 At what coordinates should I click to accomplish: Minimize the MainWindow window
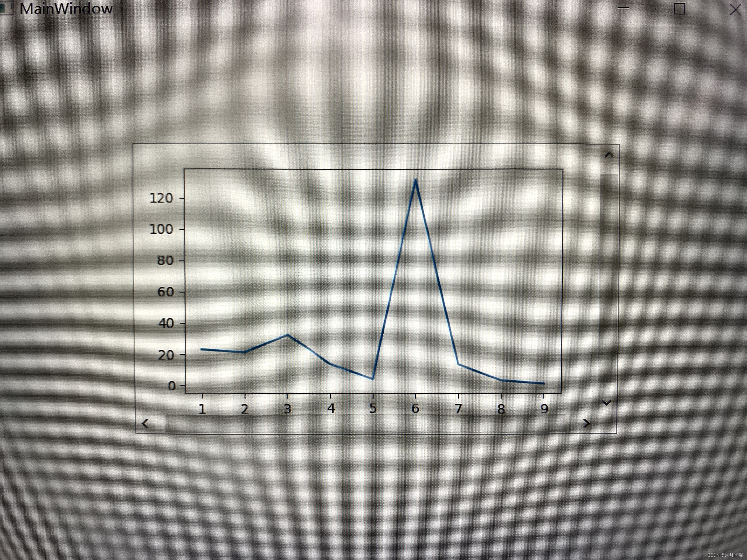click(x=623, y=8)
